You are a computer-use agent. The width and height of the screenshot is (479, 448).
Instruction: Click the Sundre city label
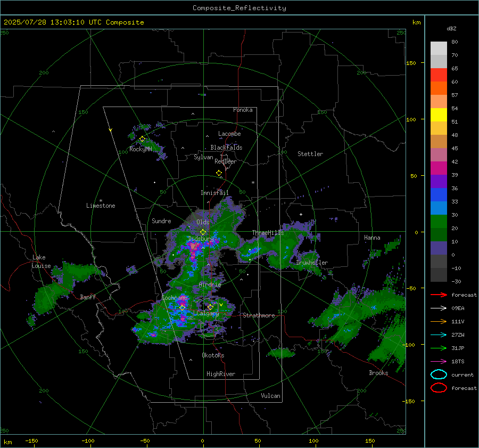(161, 221)
